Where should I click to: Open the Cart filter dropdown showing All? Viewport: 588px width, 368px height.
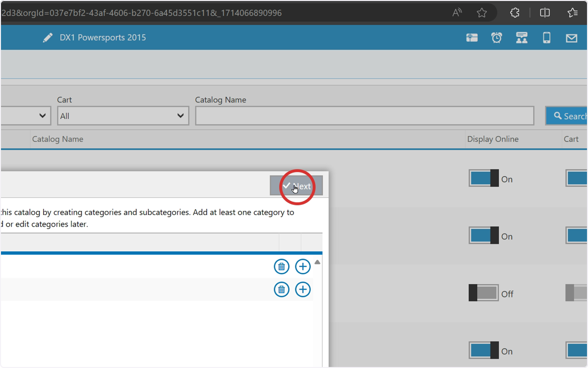click(123, 116)
